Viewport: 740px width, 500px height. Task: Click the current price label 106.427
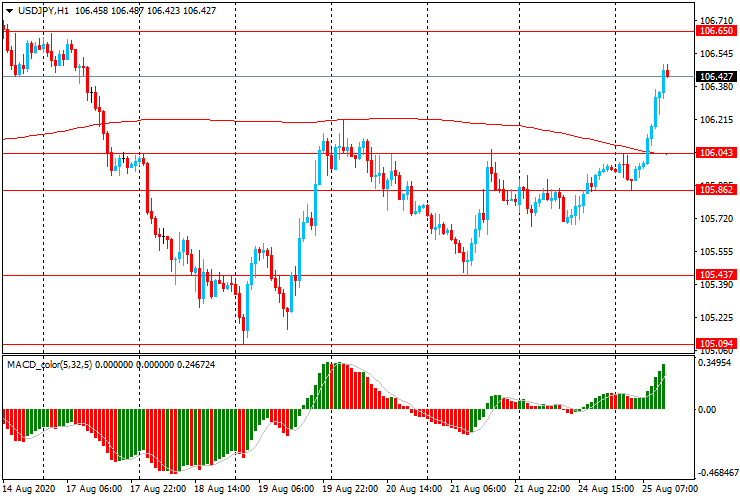(x=716, y=76)
